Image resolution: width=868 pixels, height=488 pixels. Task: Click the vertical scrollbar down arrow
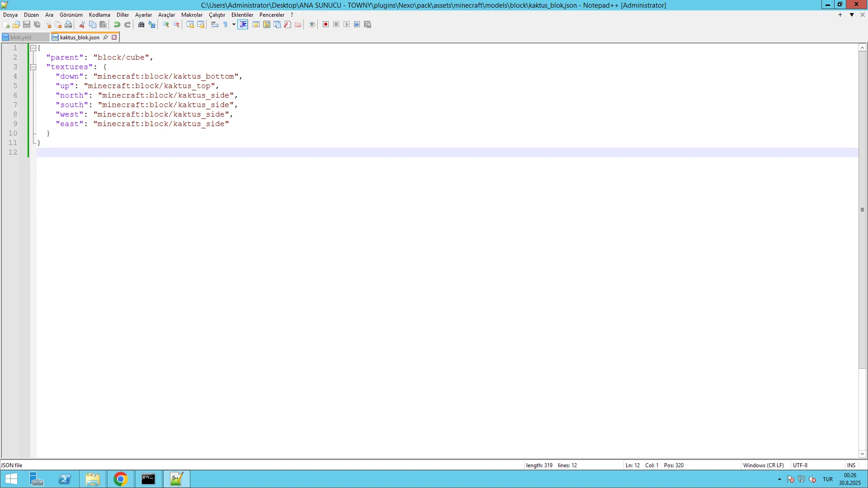(x=862, y=454)
